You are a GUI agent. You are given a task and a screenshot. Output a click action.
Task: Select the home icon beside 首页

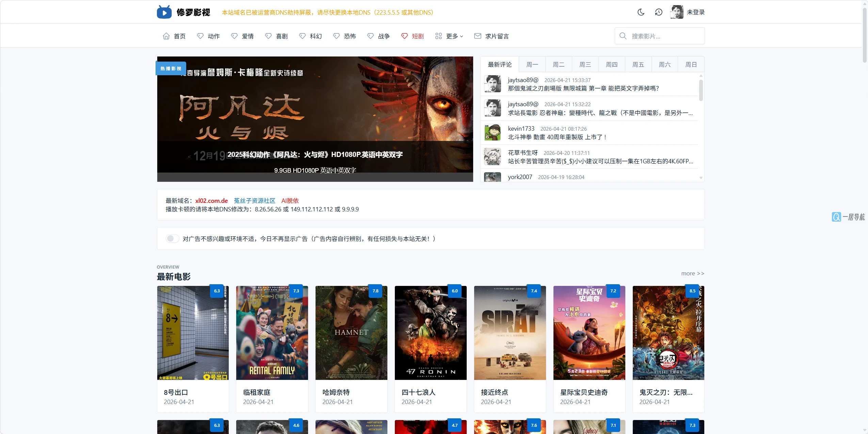pos(166,36)
